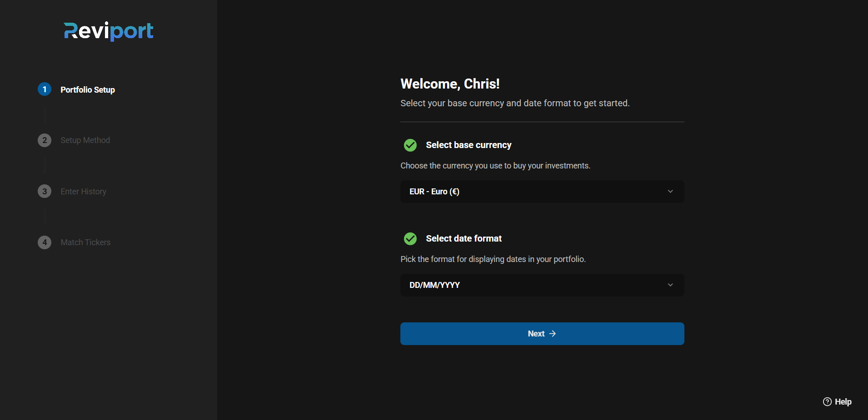The width and height of the screenshot is (868, 420).
Task: Click the green checkmark beside base currency
Action: pos(410,145)
